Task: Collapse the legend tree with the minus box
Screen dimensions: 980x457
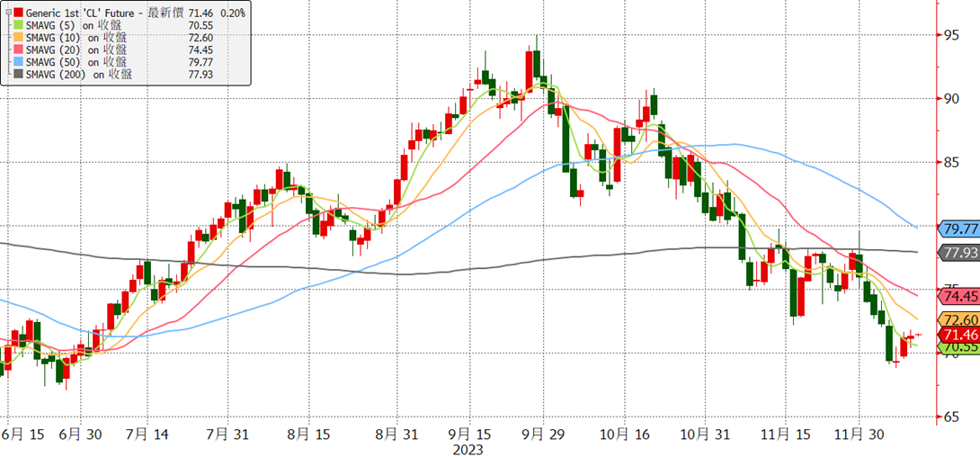Action: (7, 13)
